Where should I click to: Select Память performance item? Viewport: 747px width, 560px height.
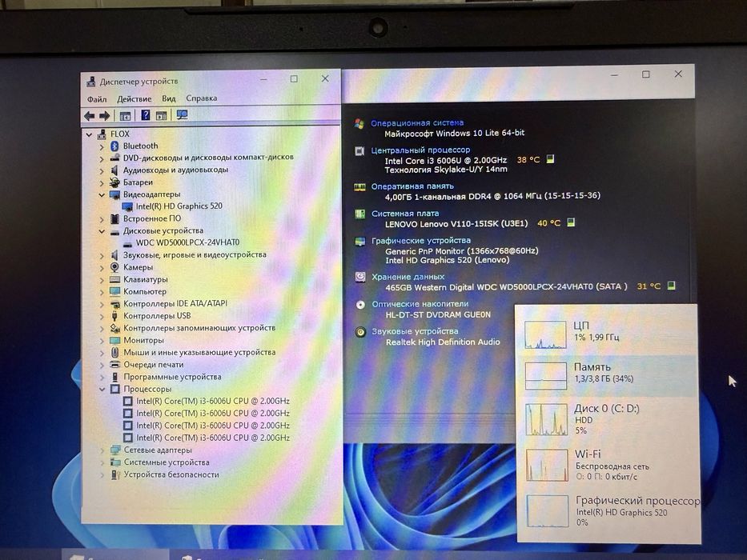click(x=607, y=375)
